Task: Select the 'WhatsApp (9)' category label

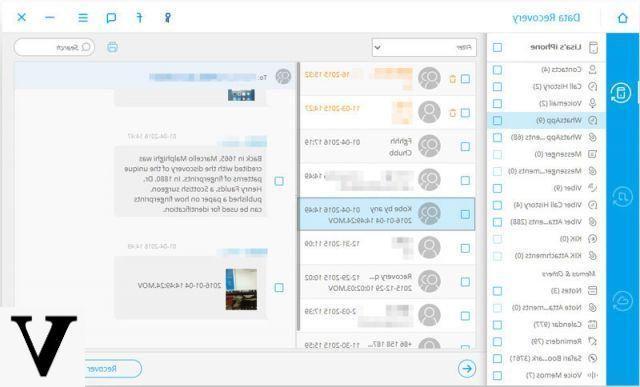Action: (559, 120)
